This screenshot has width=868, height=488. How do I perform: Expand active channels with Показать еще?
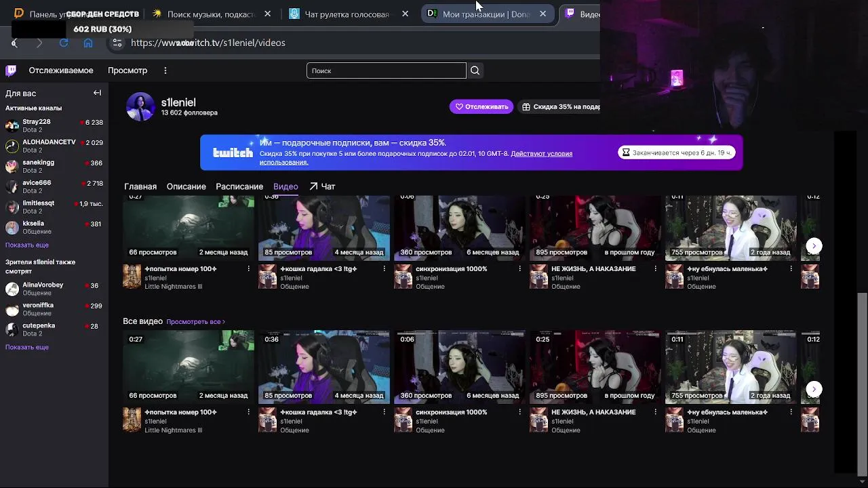(x=27, y=245)
